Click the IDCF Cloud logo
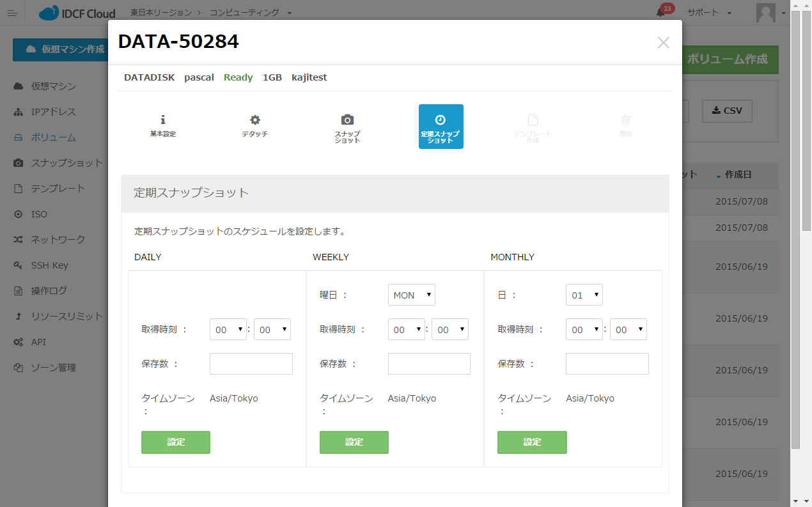 point(77,13)
